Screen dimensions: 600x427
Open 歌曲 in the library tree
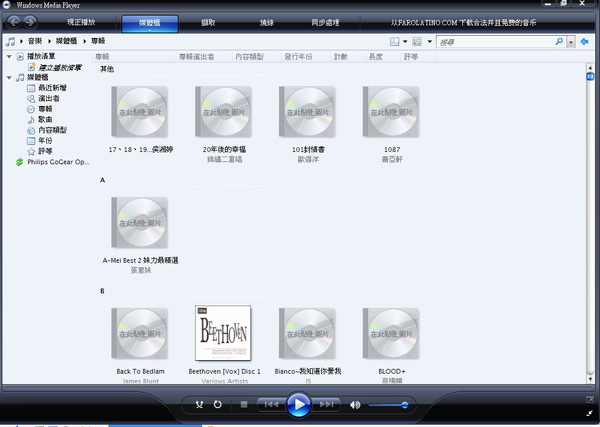(45, 120)
